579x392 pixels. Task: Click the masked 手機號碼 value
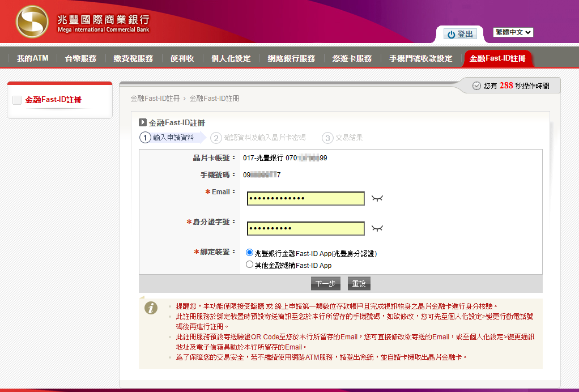pos(262,175)
